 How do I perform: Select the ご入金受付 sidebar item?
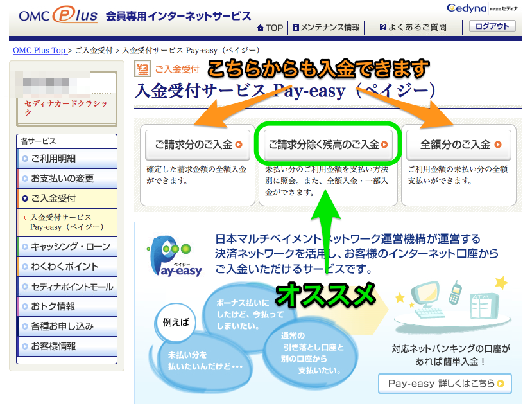67,199
